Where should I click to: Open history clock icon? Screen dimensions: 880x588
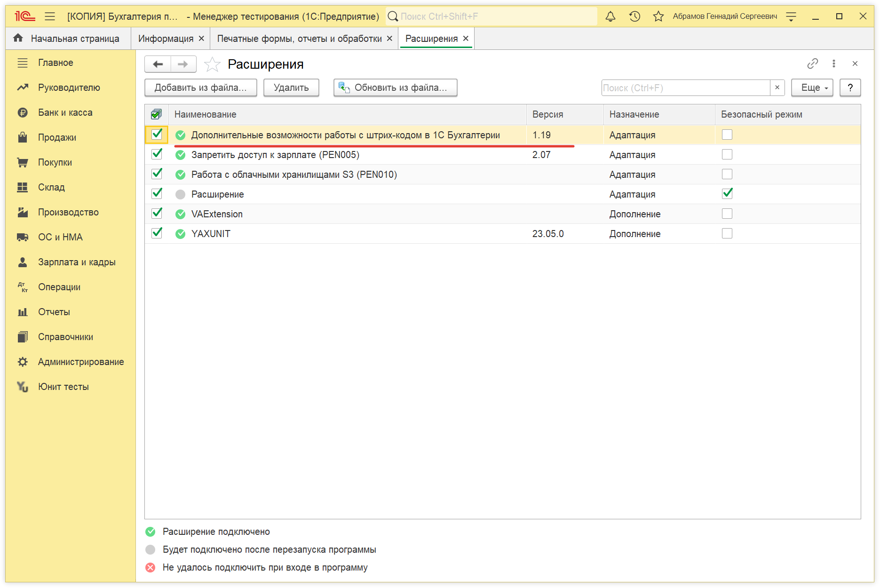(x=634, y=16)
